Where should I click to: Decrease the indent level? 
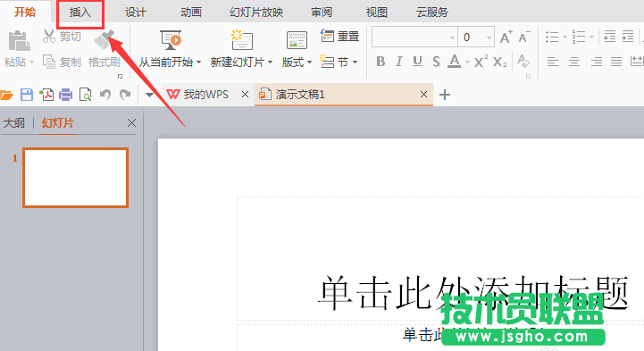pos(609,37)
